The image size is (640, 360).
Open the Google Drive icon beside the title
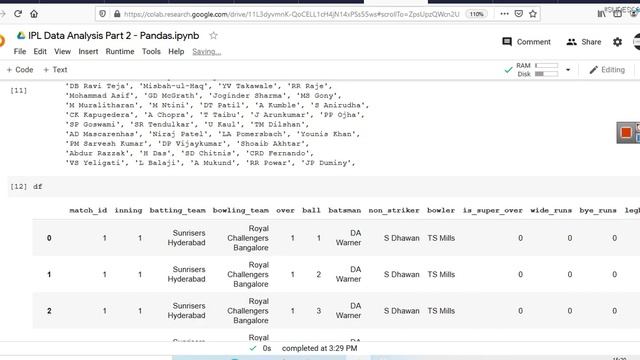coord(21,36)
